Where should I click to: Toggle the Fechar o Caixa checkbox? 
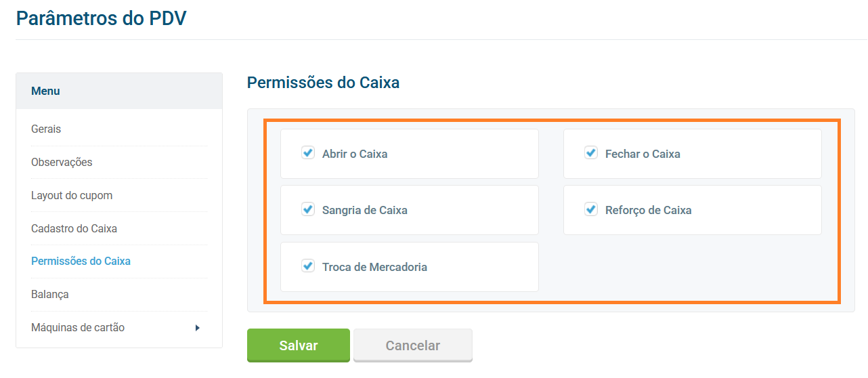[x=591, y=153]
